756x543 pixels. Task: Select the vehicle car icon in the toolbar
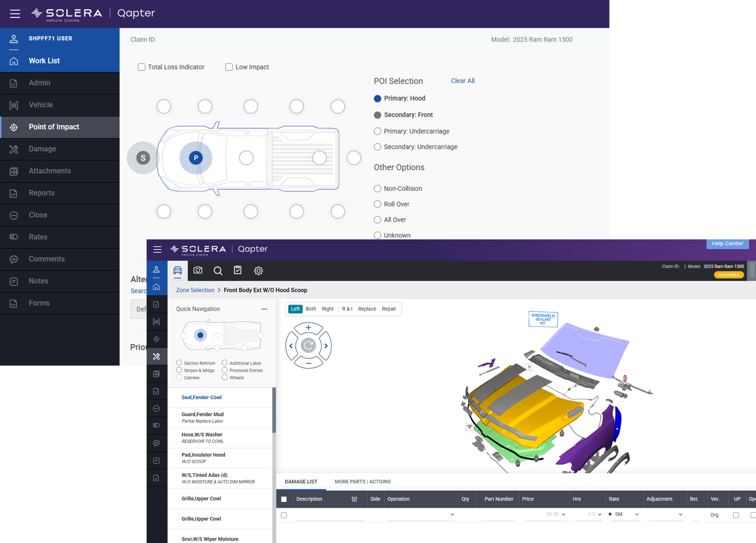(x=178, y=270)
